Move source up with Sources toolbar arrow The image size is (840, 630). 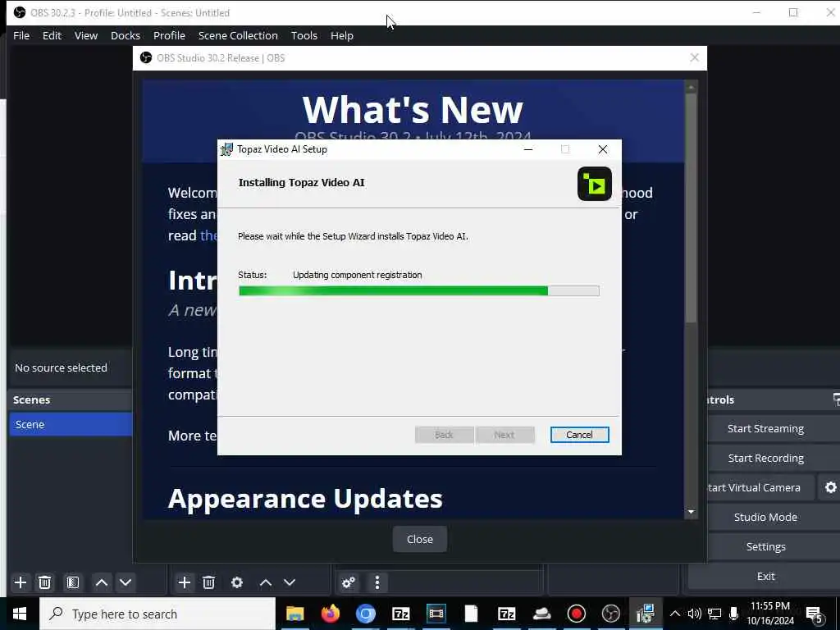266,582
